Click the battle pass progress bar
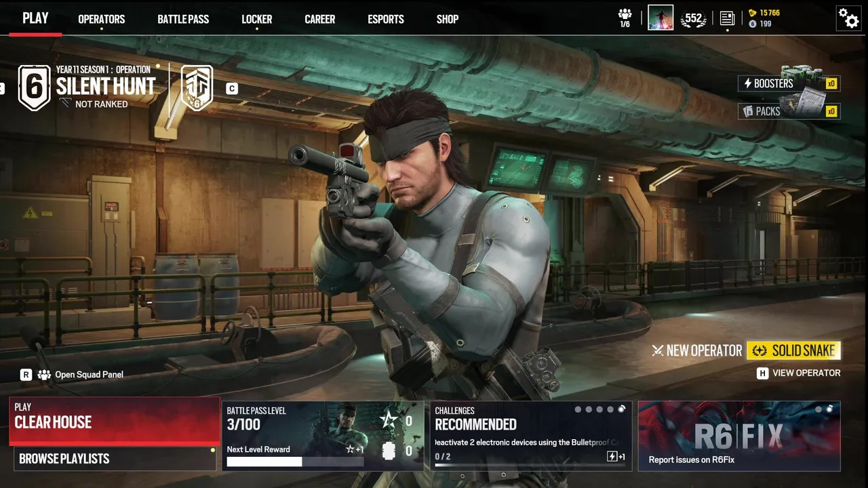Image resolution: width=868 pixels, height=488 pixels. (x=295, y=462)
